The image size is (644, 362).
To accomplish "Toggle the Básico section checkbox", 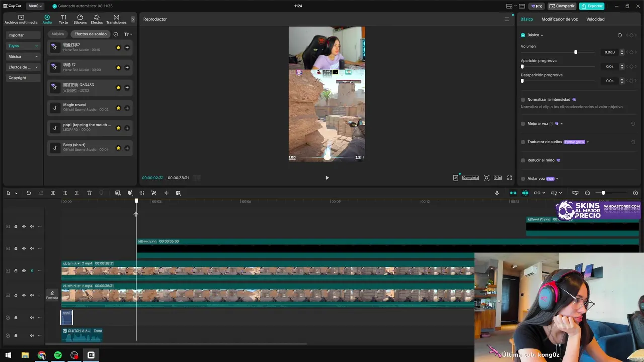I will [523, 35].
